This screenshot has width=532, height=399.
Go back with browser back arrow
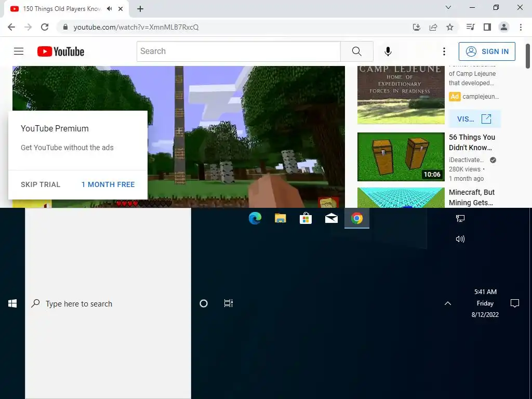(11, 27)
